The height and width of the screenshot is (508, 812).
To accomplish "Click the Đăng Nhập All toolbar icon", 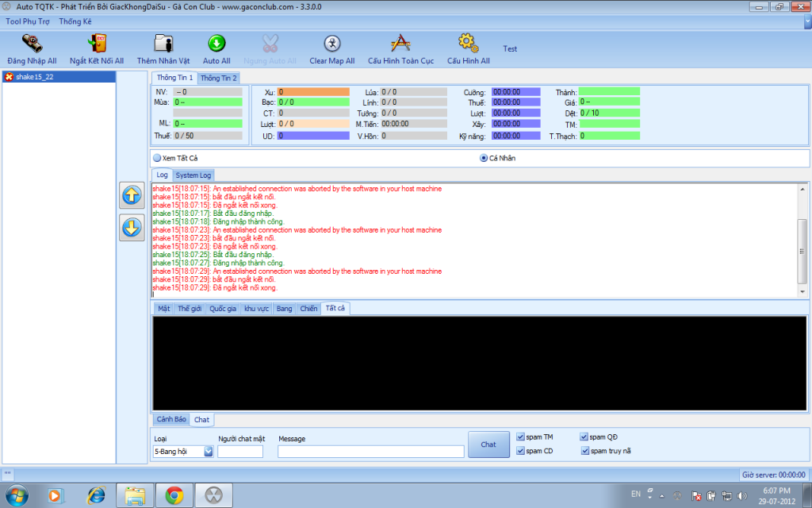I will [32, 44].
